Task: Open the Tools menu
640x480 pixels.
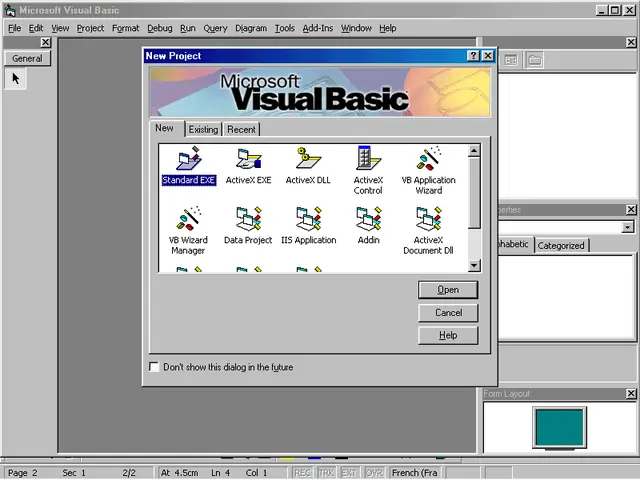Action: [284, 28]
